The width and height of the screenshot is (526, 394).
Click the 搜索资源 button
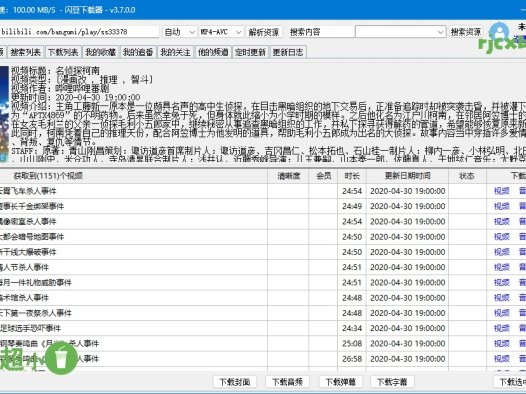(466, 32)
